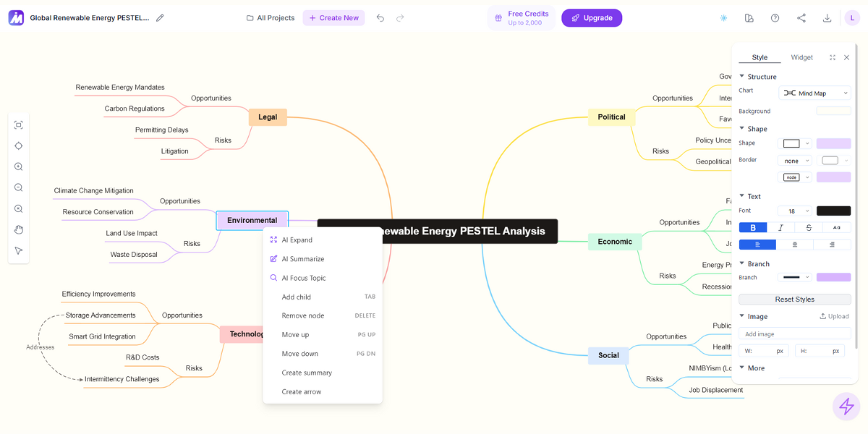Click the download export icon
This screenshot has height=434, width=868.
point(827,18)
